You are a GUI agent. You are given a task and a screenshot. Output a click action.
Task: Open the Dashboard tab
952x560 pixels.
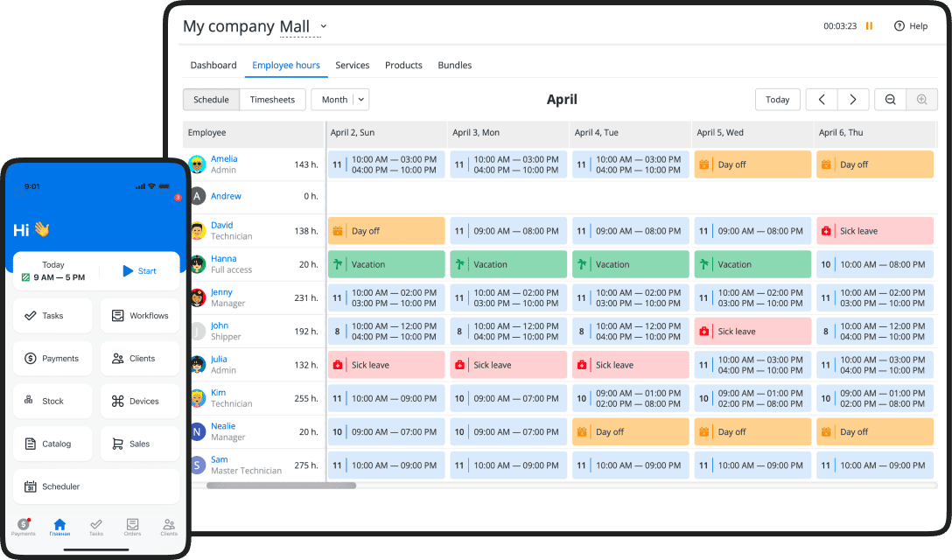(213, 66)
